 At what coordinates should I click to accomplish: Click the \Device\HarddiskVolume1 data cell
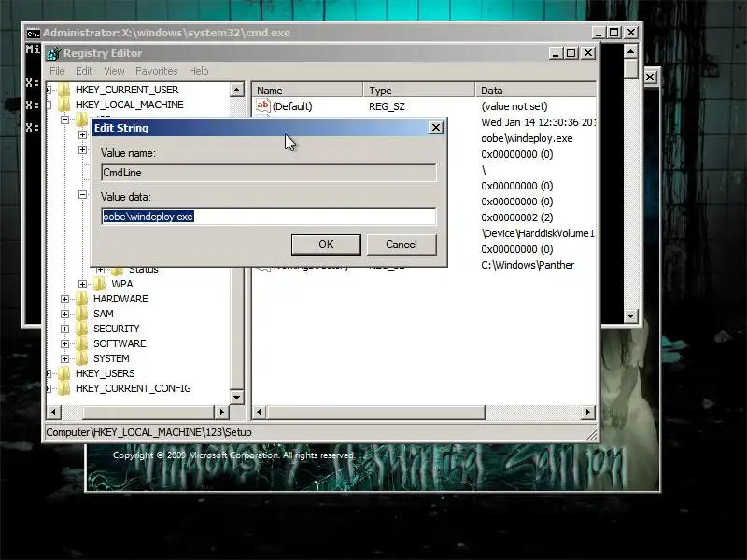[x=538, y=233]
